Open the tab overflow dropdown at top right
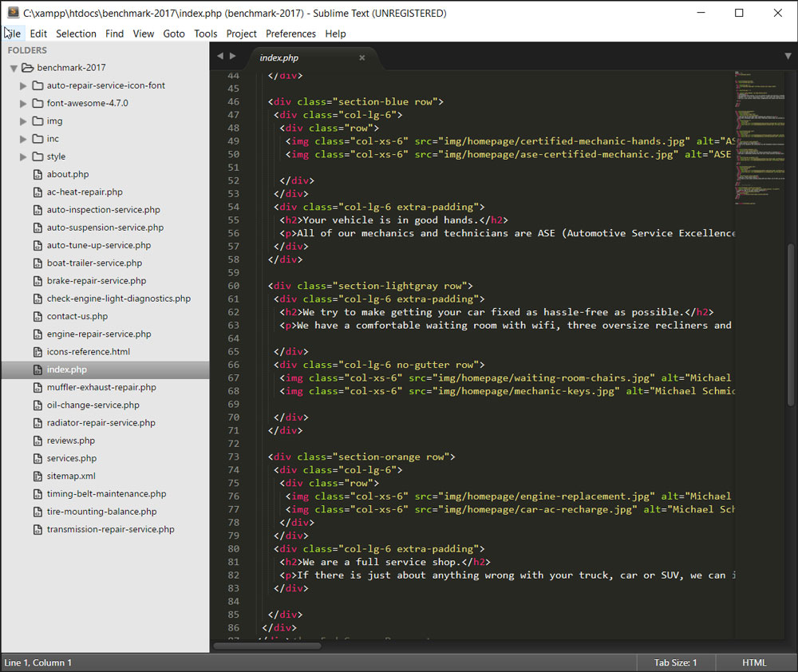 787,56
